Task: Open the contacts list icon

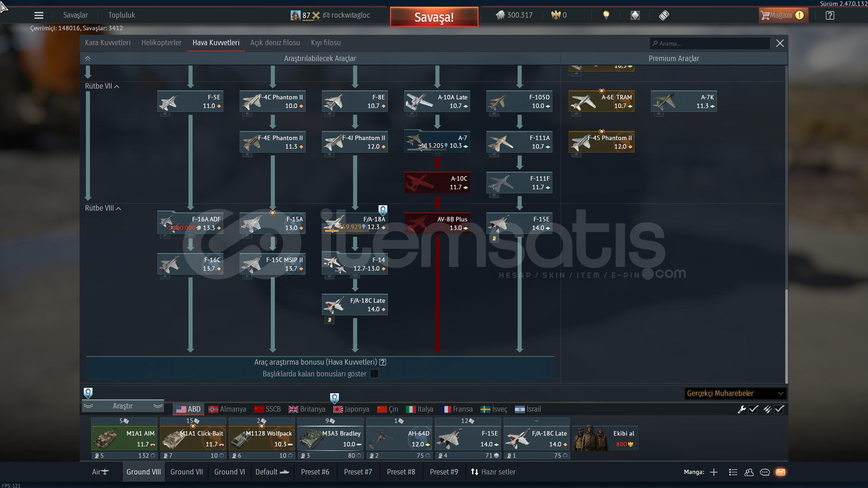Action: click(x=733, y=472)
